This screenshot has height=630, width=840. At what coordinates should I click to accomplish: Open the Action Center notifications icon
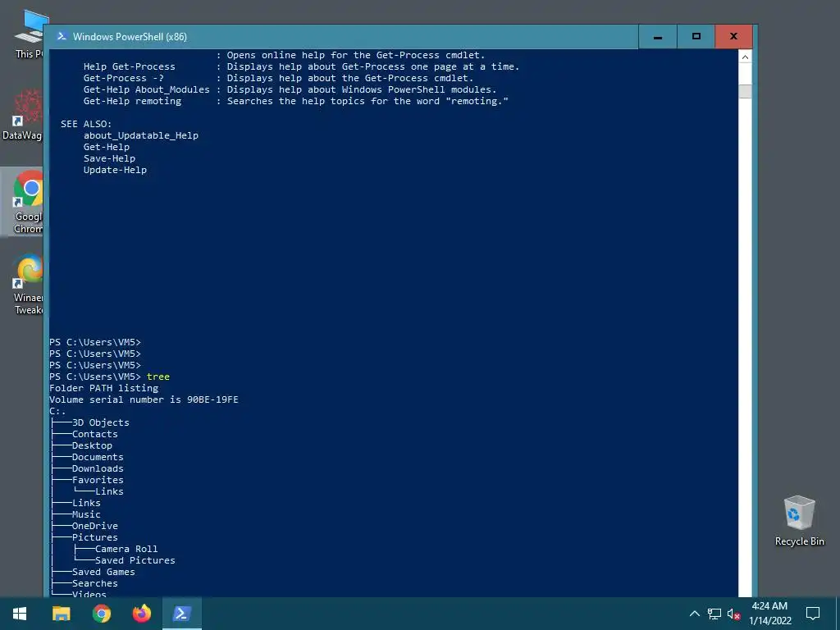coord(813,614)
